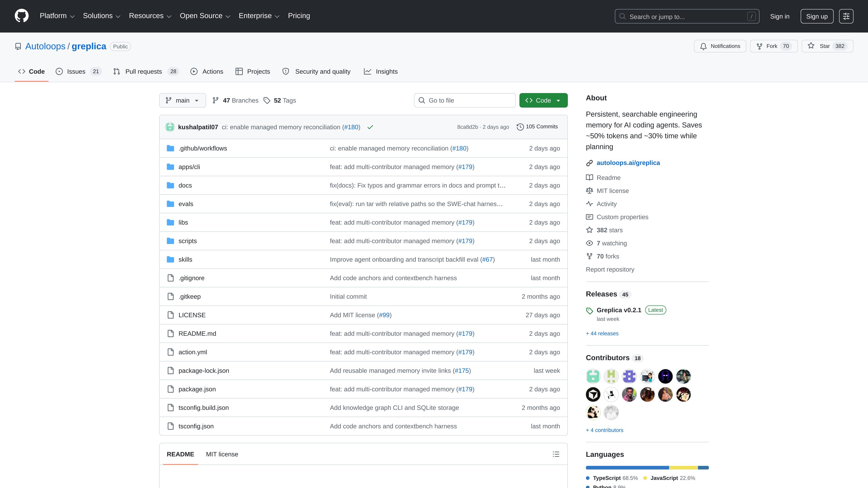Expand the Open Source menu
The image size is (868, 488).
click(x=205, y=16)
